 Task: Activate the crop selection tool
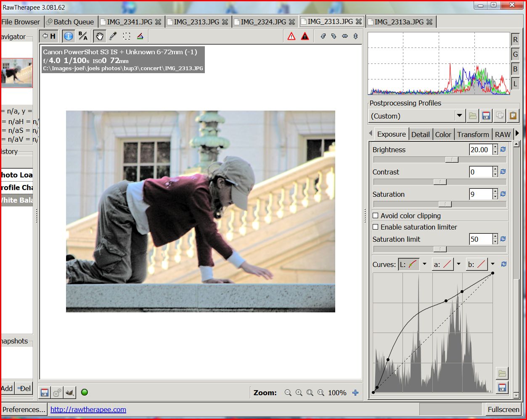(127, 36)
